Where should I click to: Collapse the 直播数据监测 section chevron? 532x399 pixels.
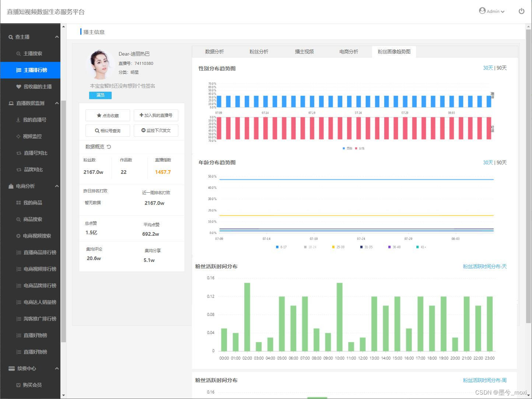(57, 103)
